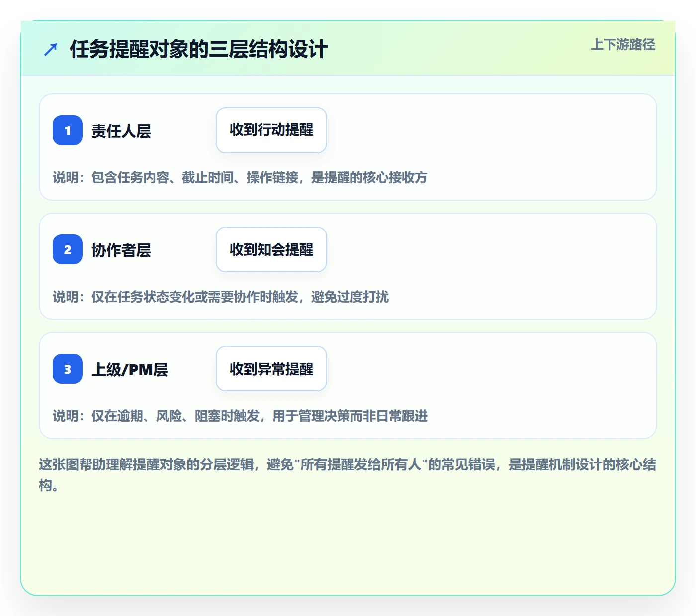Click the title 任务提醒对象的三层结构设计
This screenshot has height=616, width=696.
[x=199, y=49]
